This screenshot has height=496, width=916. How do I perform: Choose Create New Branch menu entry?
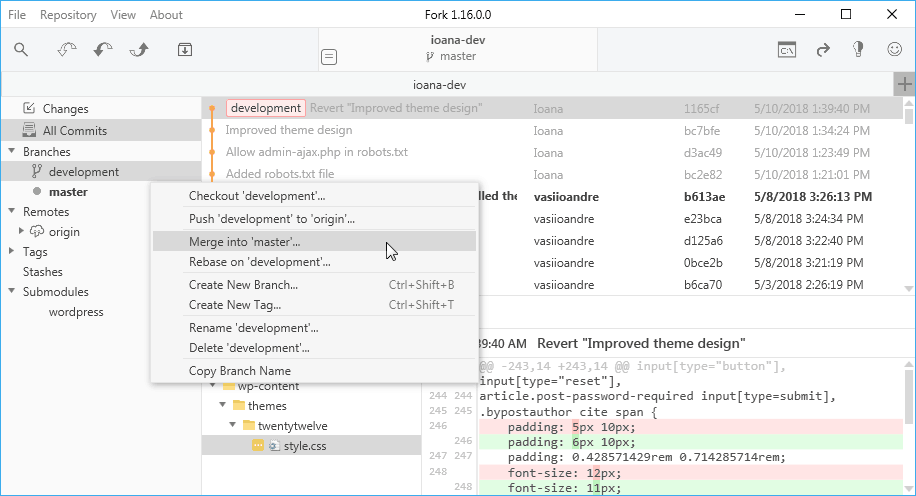pos(314,285)
